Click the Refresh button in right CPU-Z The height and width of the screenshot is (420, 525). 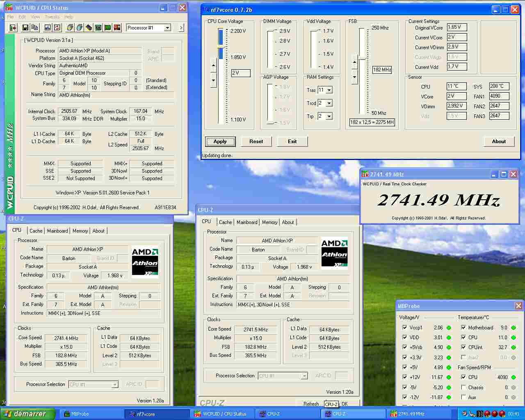pos(311,404)
